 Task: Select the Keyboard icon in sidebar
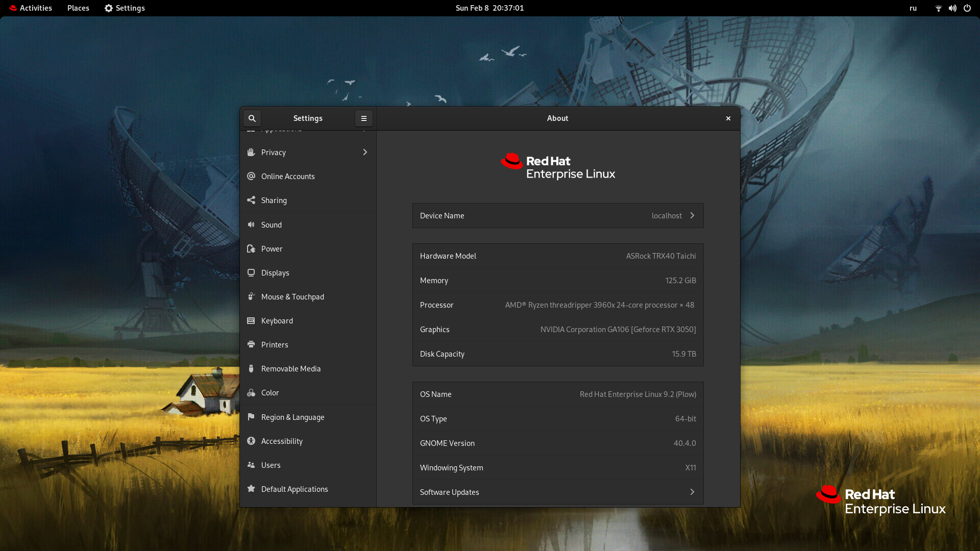pyautogui.click(x=251, y=321)
